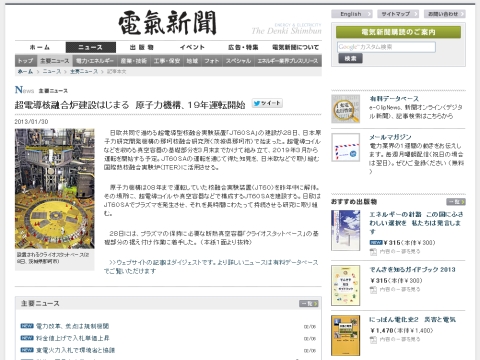Select the 電力・エネルギー sub-tab
Screen dimensions: 480x360
(95, 61)
